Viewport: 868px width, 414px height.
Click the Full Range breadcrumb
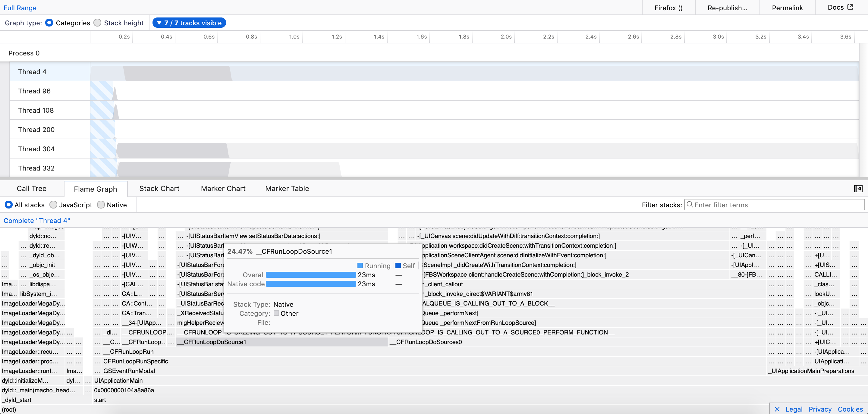coord(20,8)
